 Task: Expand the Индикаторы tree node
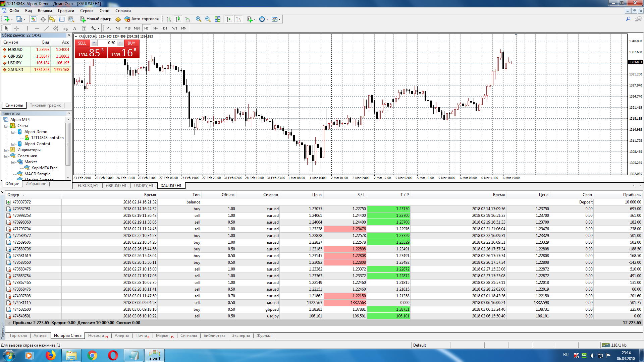coord(6,150)
